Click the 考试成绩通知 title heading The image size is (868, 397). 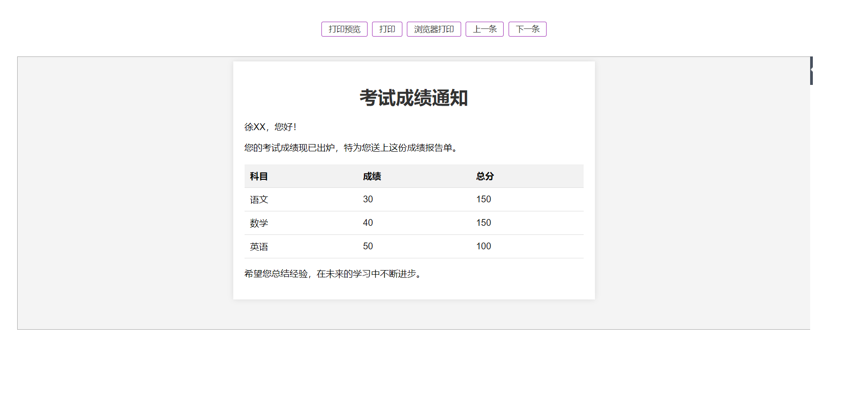tap(414, 98)
